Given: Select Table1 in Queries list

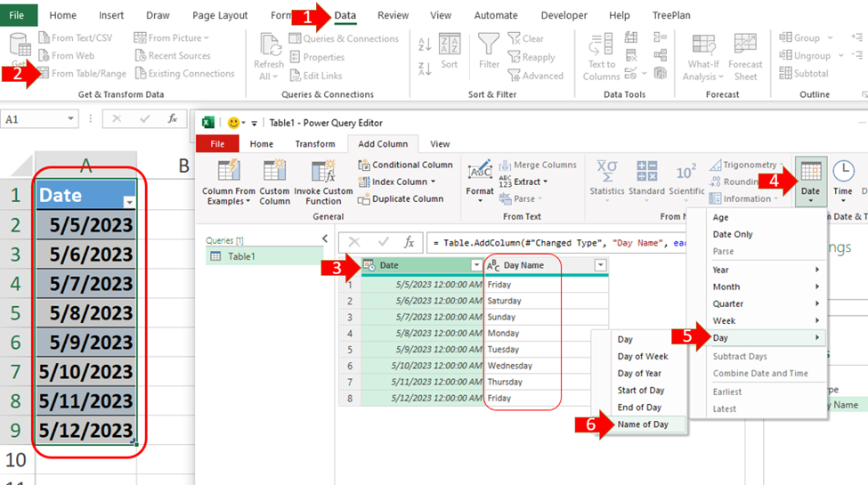Looking at the screenshot, I should [x=264, y=256].
